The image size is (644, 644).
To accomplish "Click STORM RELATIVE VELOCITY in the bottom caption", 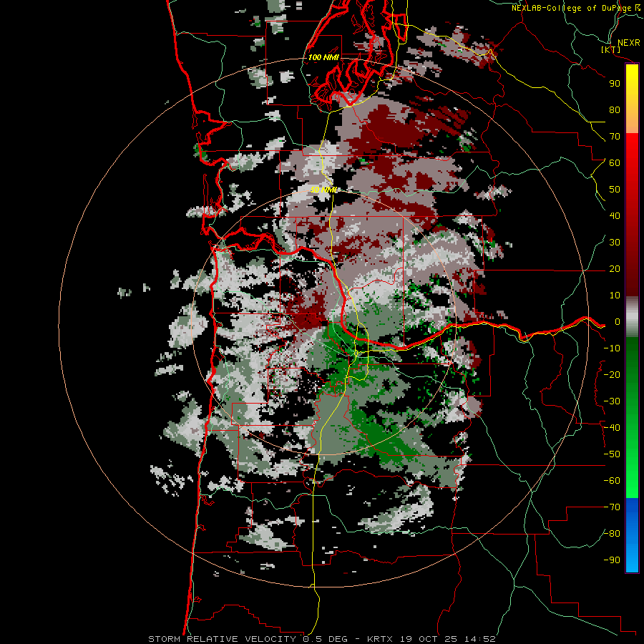I will tap(223, 639).
